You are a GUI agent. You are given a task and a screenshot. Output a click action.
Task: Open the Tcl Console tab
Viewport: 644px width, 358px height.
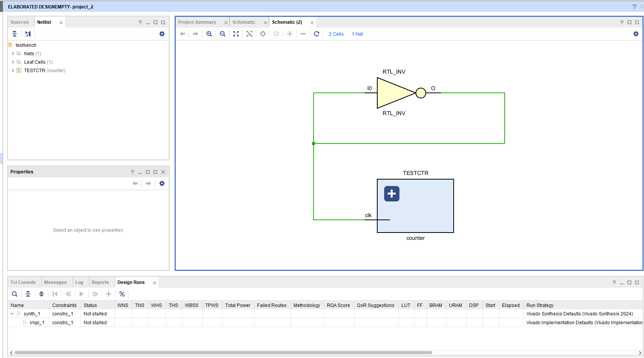(x=23, y=282)
